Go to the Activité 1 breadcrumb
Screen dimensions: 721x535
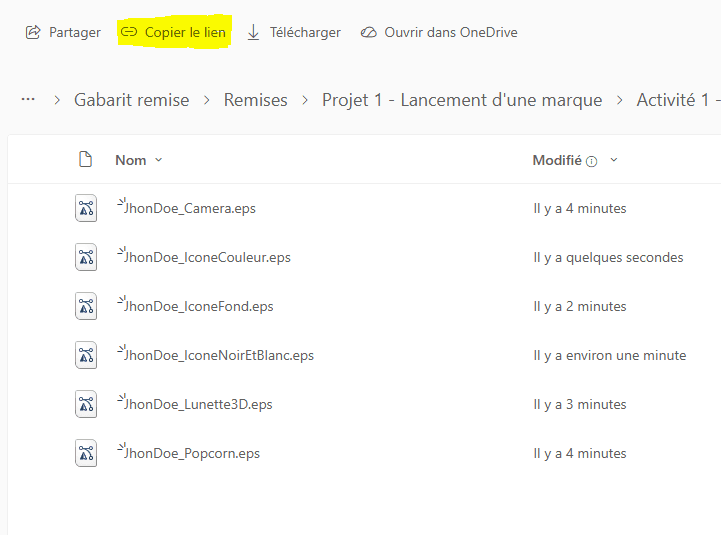coord(678,100)
